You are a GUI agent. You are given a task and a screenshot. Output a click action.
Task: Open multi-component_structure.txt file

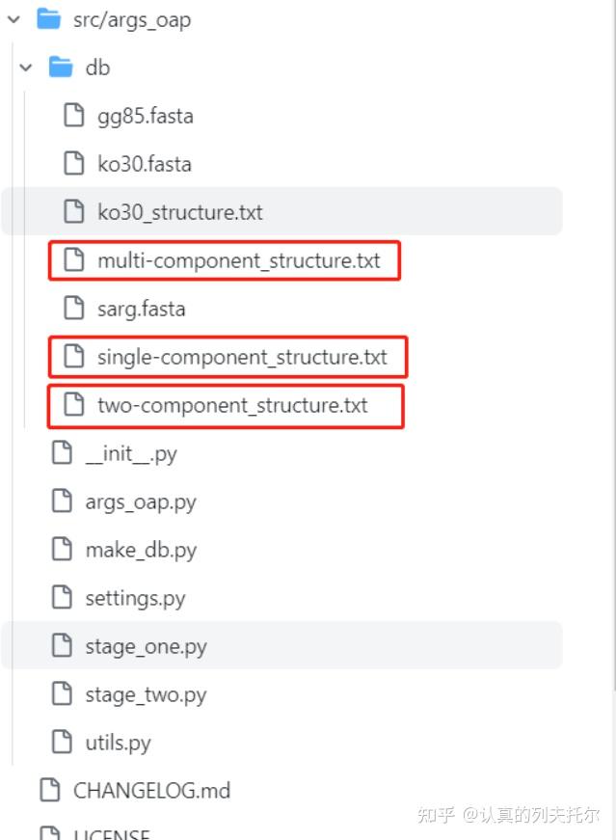(x=238, y=260)
